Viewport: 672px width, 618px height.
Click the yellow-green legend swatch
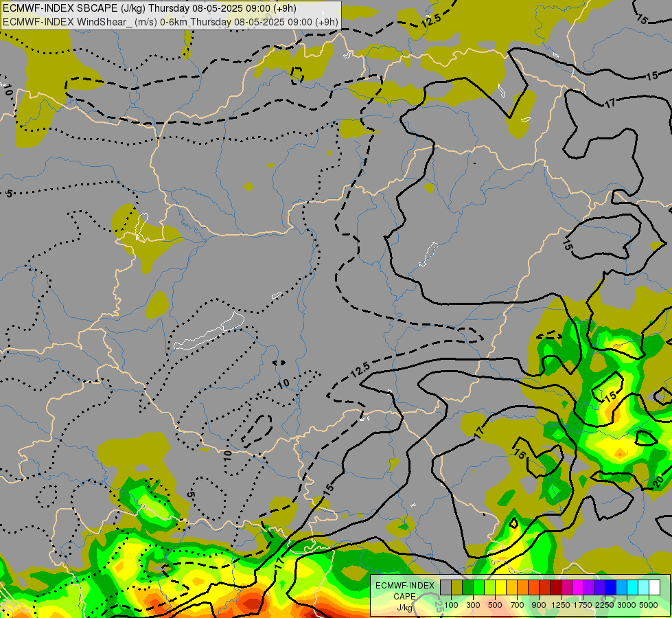(x=490, y=588)
